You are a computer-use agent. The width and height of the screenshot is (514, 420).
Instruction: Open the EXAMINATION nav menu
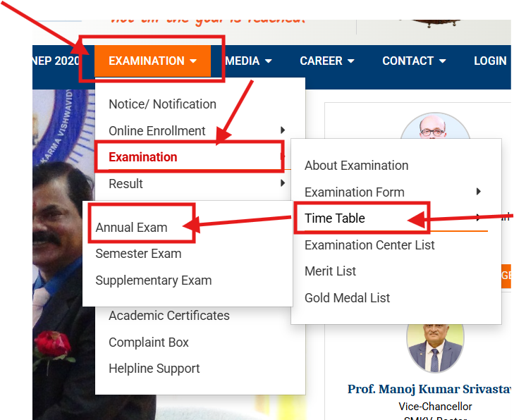(x=152, y=61)
